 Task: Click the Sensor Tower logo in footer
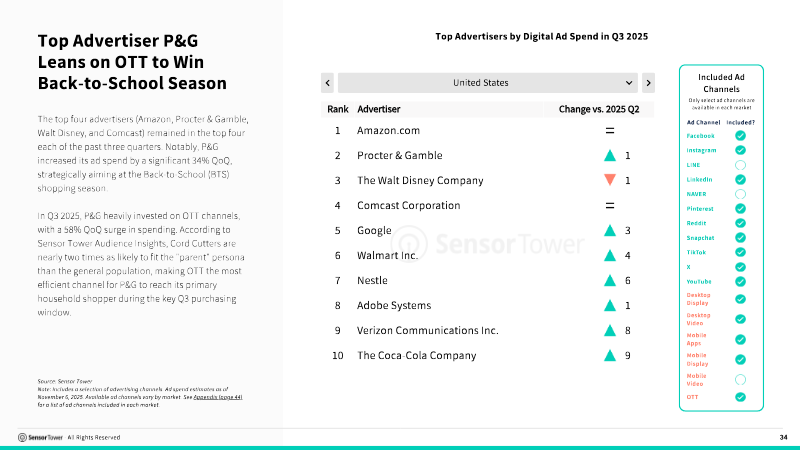[x=40, y=437]
